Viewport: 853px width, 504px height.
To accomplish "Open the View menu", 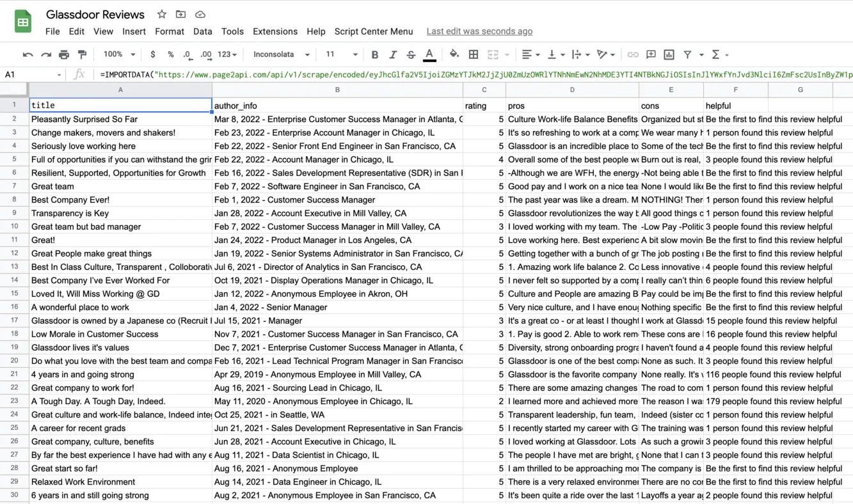I will pyautogui.click(x=103, y=31).
